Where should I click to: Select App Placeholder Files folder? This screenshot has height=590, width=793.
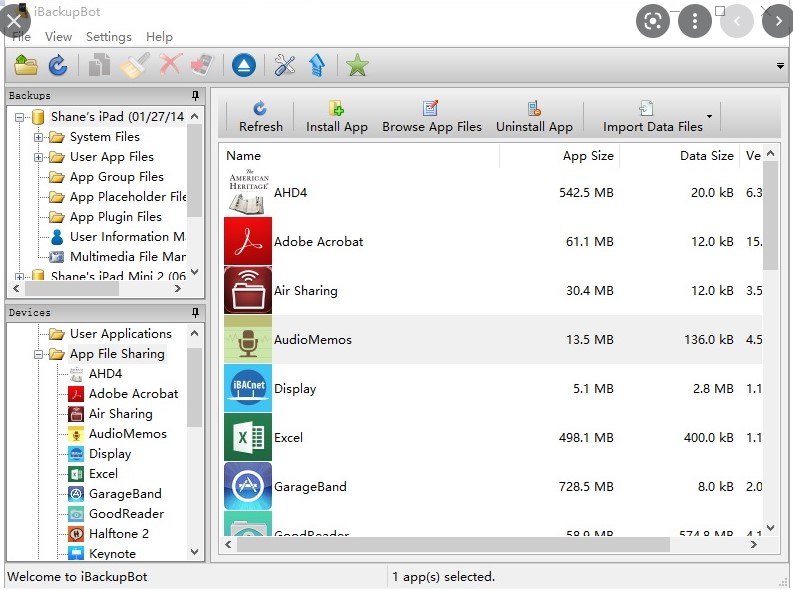coord(128,197)
